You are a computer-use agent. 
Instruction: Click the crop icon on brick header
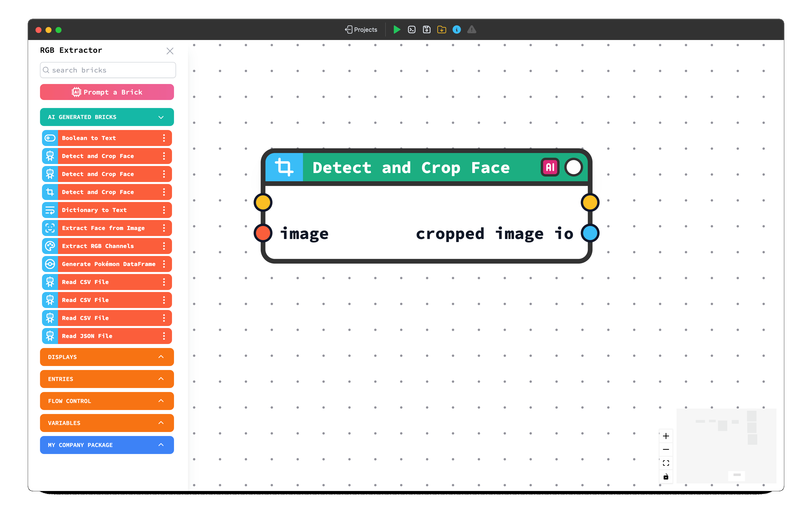click(284, 167)
